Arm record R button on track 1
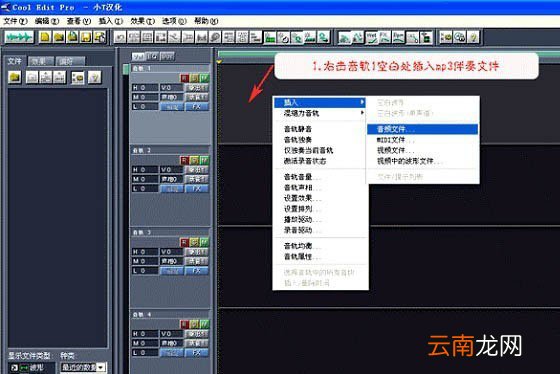 tap(184, 78)
